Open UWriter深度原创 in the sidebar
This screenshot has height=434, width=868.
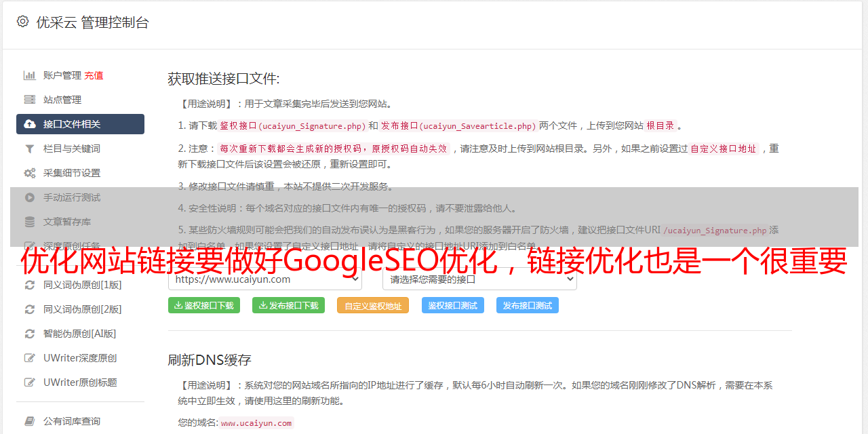[x=80, y=358]
